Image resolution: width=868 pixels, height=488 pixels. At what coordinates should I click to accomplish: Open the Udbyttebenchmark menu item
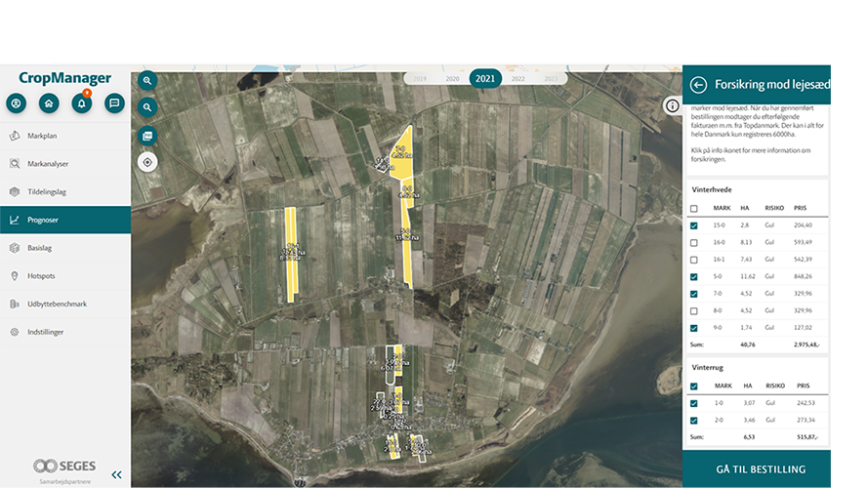point(65,304)
